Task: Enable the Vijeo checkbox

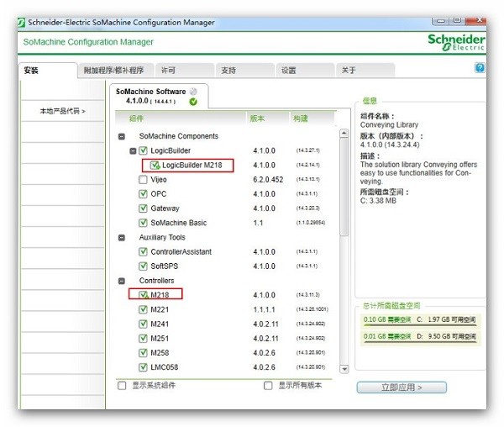Action: coord(143,179)
